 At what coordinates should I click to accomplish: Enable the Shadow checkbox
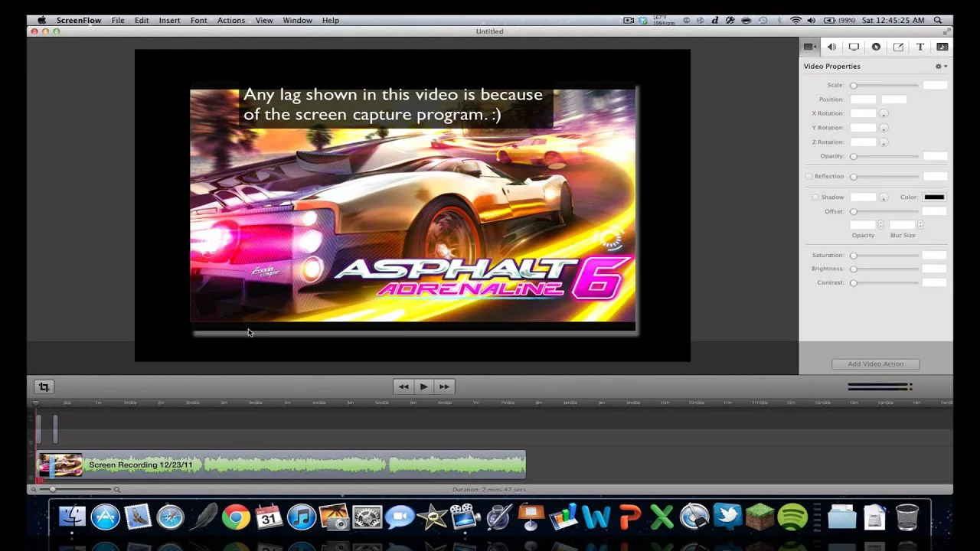pyautogui.click(x=815, y=197)
